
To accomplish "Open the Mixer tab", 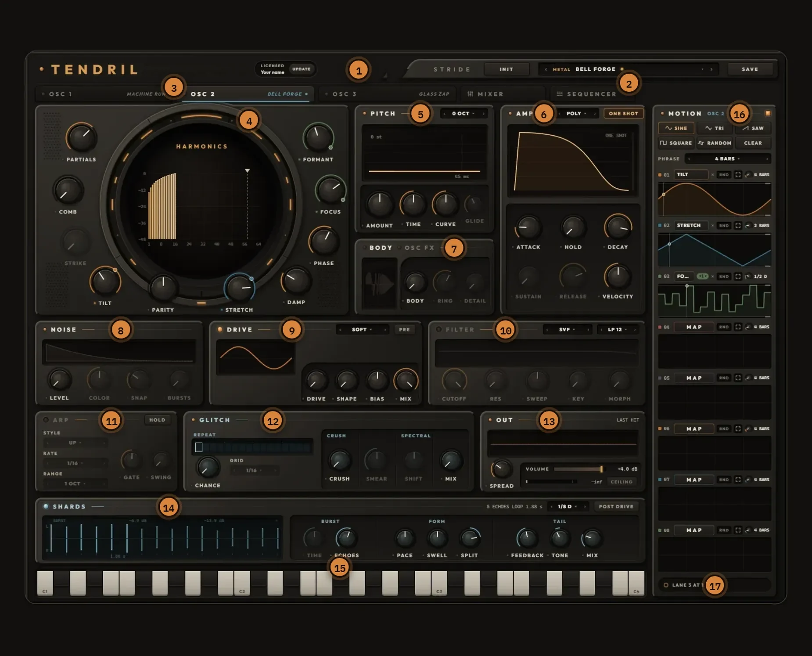I will tap(502, 94).
